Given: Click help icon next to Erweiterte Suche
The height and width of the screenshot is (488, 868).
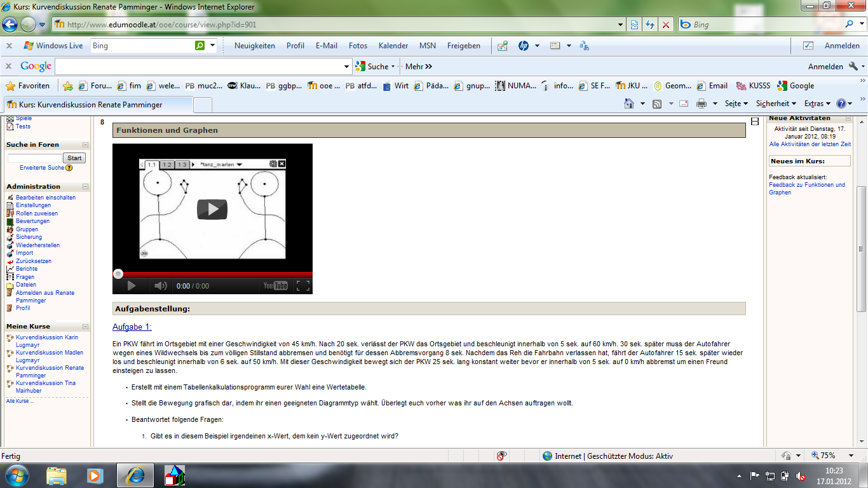Looking at the screenshot, I should (69, 168).
